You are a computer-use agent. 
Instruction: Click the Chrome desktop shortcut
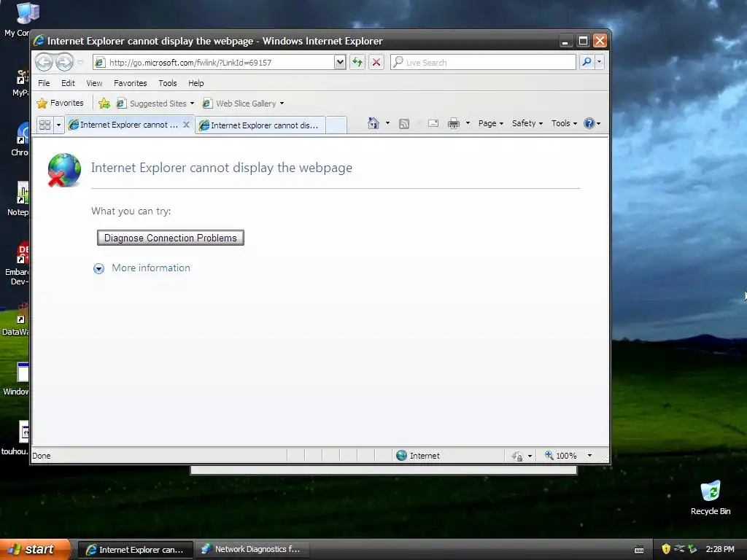click(21, 139)
